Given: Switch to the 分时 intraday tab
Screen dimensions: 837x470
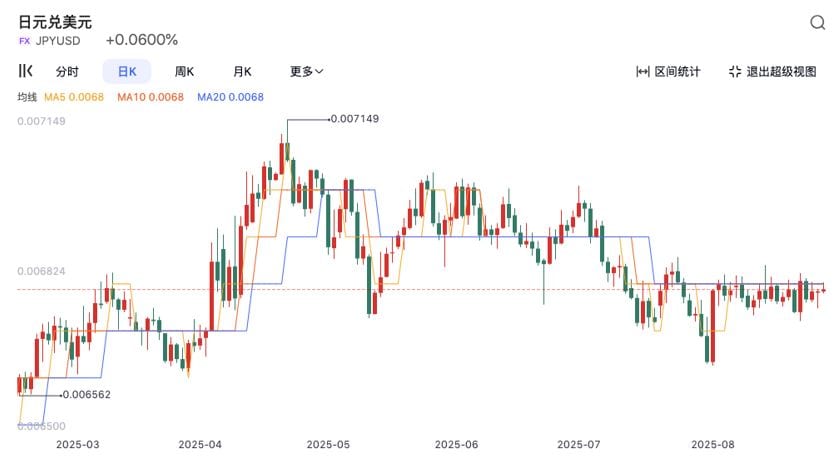Looking at the screenshot, I should tap(67, 72).
